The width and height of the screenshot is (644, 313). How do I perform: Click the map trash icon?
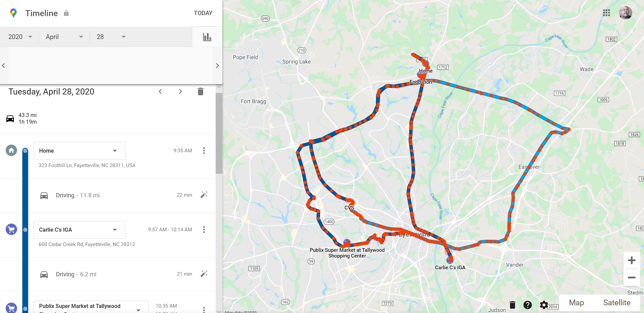[x=512, y=305]
